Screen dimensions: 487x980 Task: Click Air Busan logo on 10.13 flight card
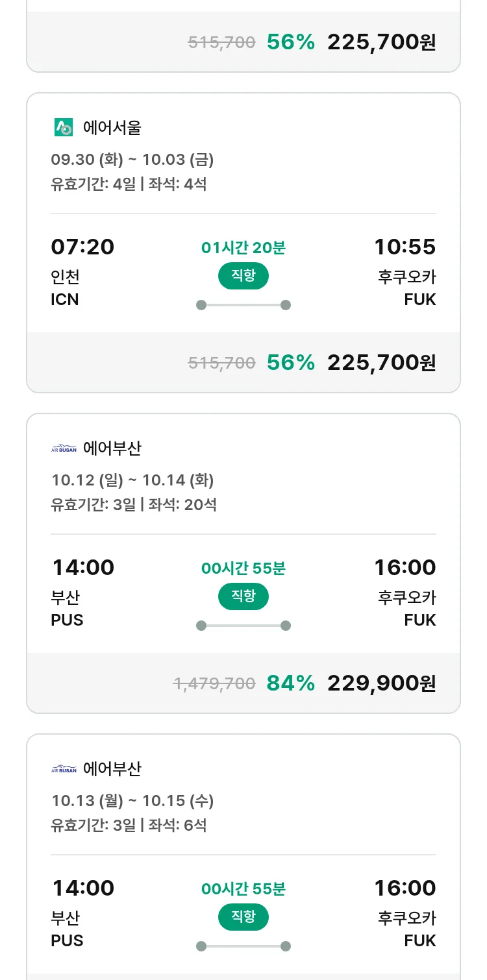coord(64,769)
